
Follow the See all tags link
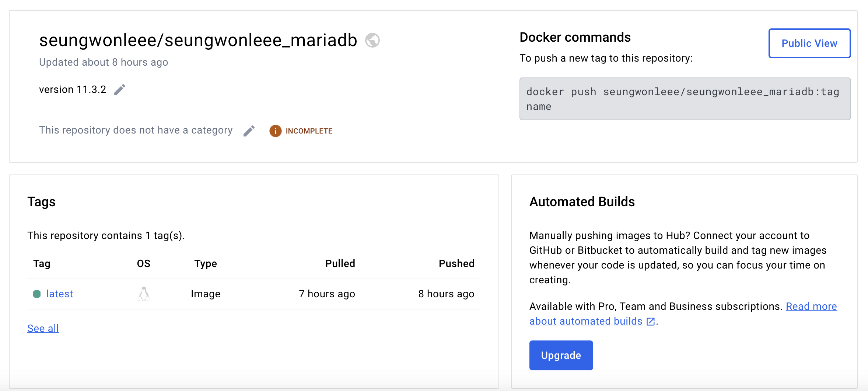click(x=43, y=328)
